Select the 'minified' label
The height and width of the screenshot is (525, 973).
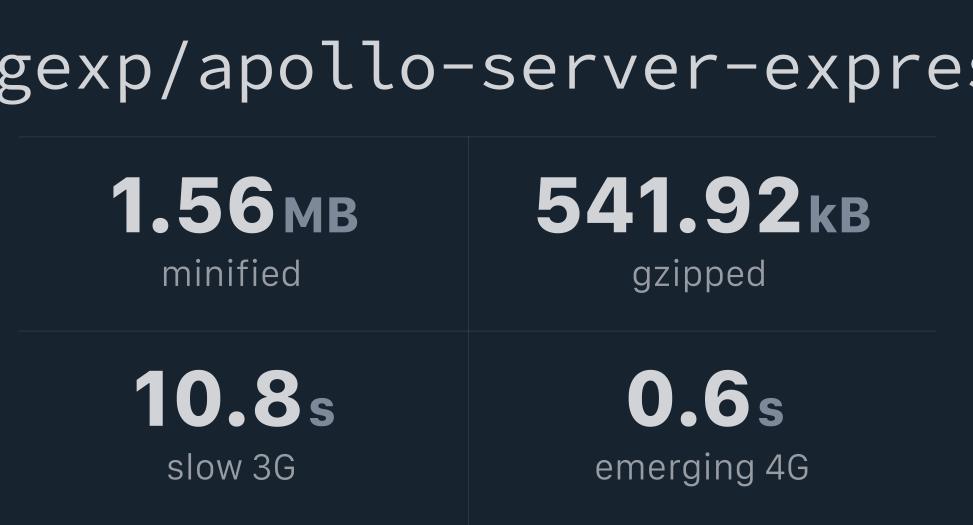point(231,274)
